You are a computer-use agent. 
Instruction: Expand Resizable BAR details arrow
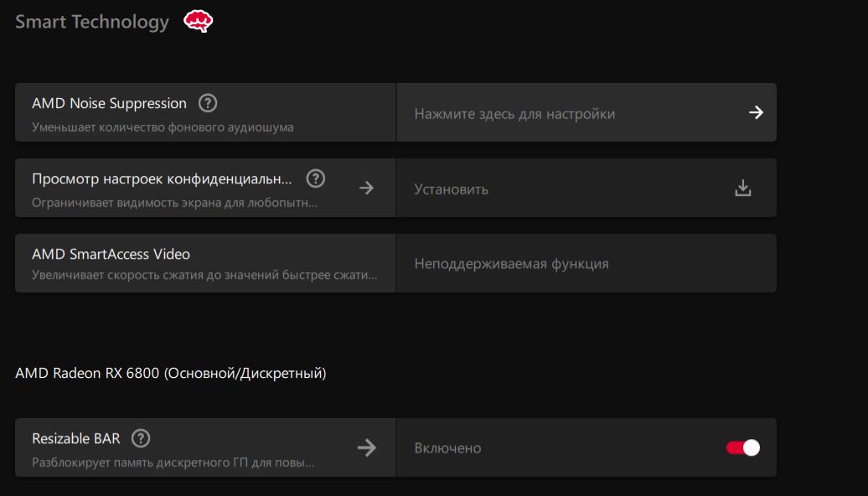coord(366,447)
